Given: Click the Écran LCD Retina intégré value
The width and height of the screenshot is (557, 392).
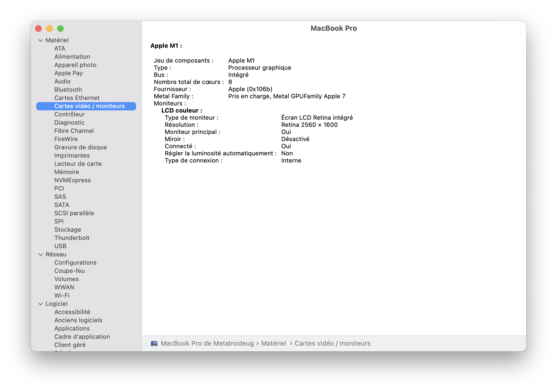Looking at the screenshot, I should pos(317,118).
